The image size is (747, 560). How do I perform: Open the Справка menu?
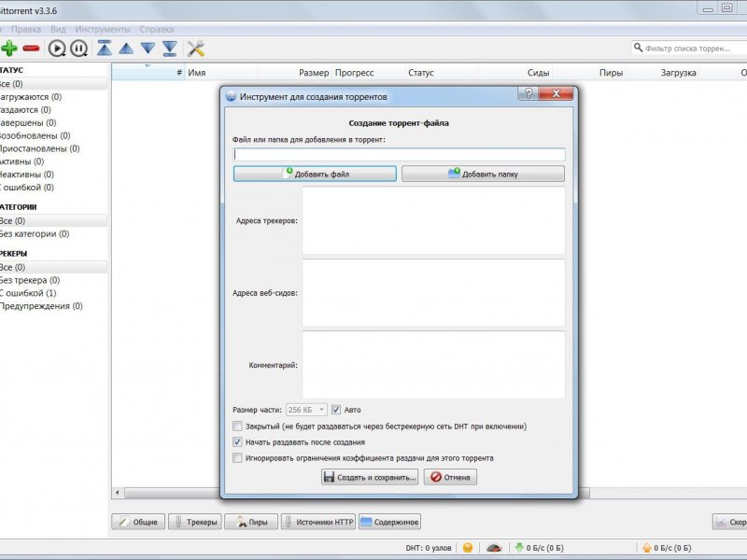click(x=157, y=29)
